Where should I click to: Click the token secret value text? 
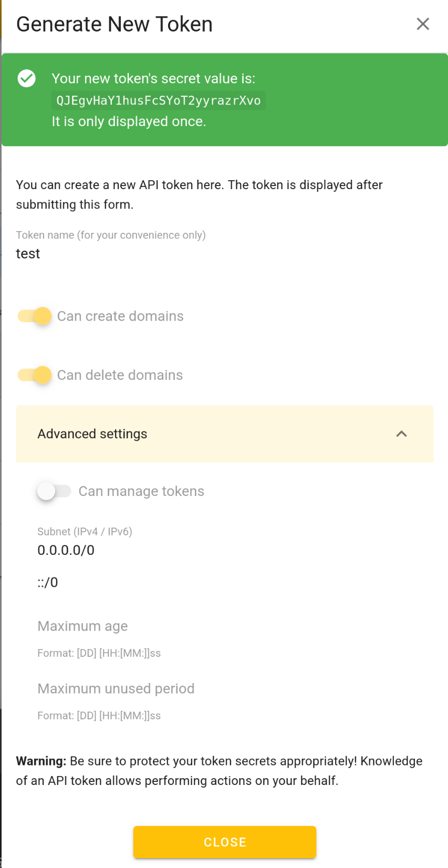158,100
